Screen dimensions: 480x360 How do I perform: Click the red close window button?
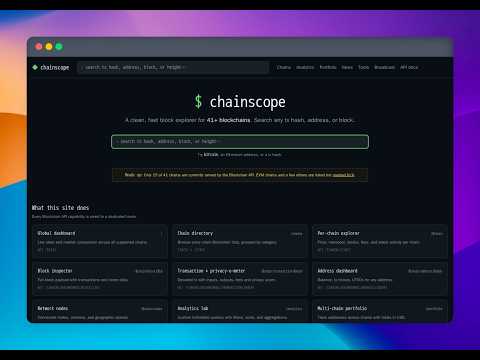pyautogui.click(x=39, y=46)
